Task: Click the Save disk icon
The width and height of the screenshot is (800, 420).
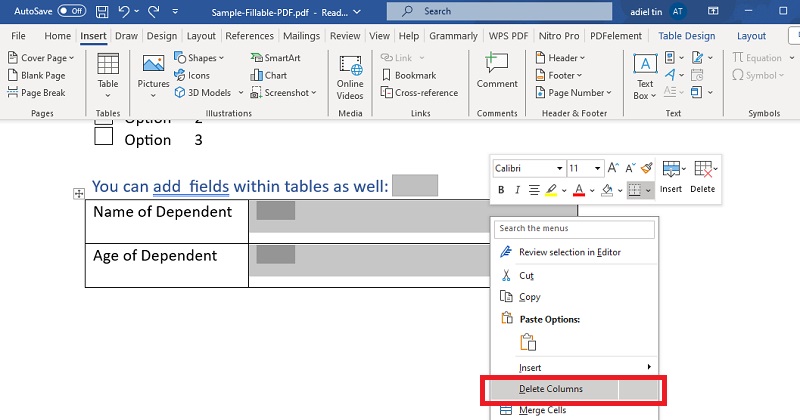Action: pos(102,11)
